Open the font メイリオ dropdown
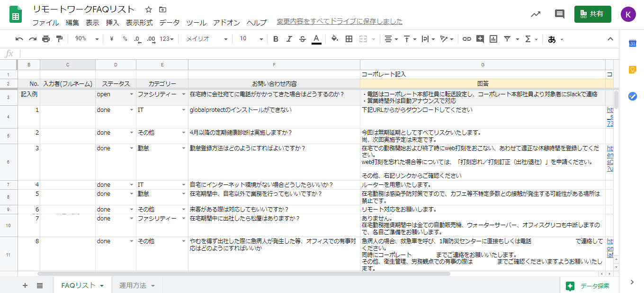Screen dimensions: 644x293 coord(206,39)
